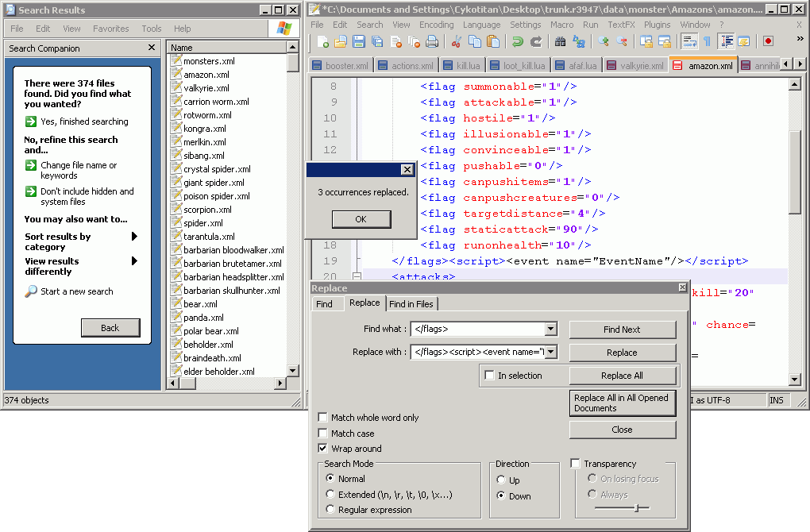The image size is (810, 532).
Task: Switch to the Find in Files tab
Action: tap(411, 304)
